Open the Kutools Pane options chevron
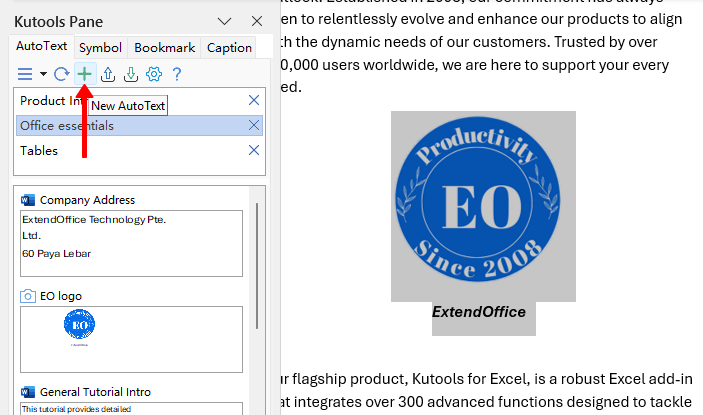The width and height of the screenshot is (703, 415). pyautogui.click(x=224, y=21)
